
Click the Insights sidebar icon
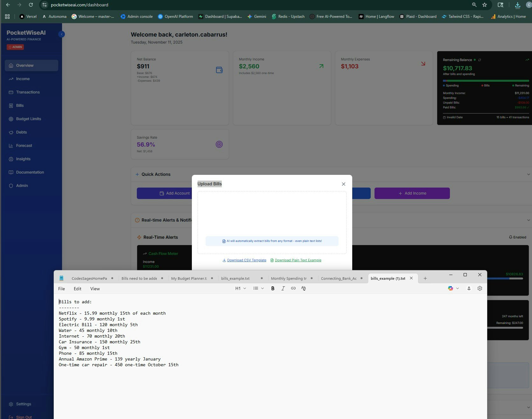click(11, 159)
